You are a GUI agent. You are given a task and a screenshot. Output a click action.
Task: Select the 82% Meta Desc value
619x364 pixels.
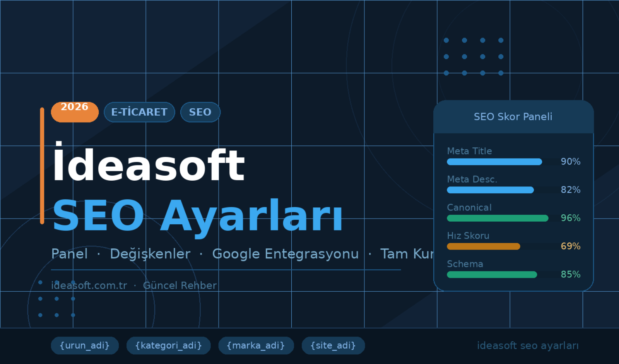tap(571, 190)
